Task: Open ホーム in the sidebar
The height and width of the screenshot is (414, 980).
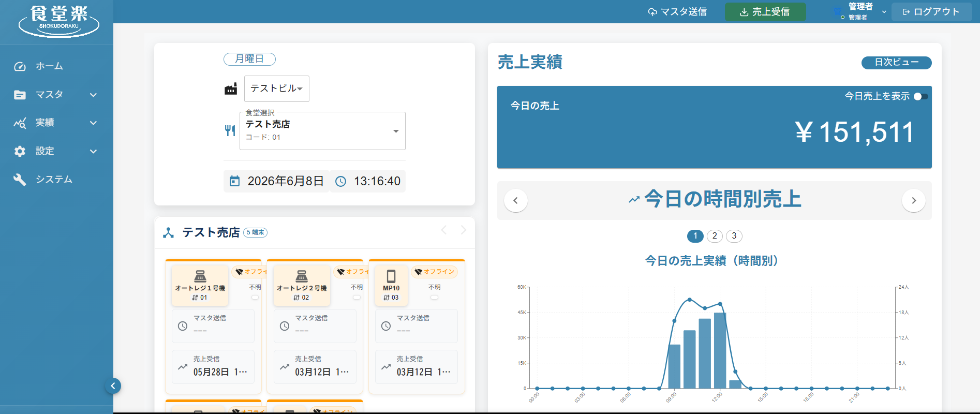Action: [x=49, y=66]
